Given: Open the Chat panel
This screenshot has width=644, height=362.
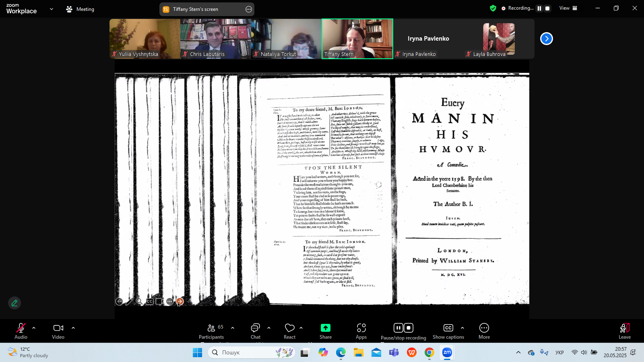Looking at the screenshot, I should (x=256, y=331).
